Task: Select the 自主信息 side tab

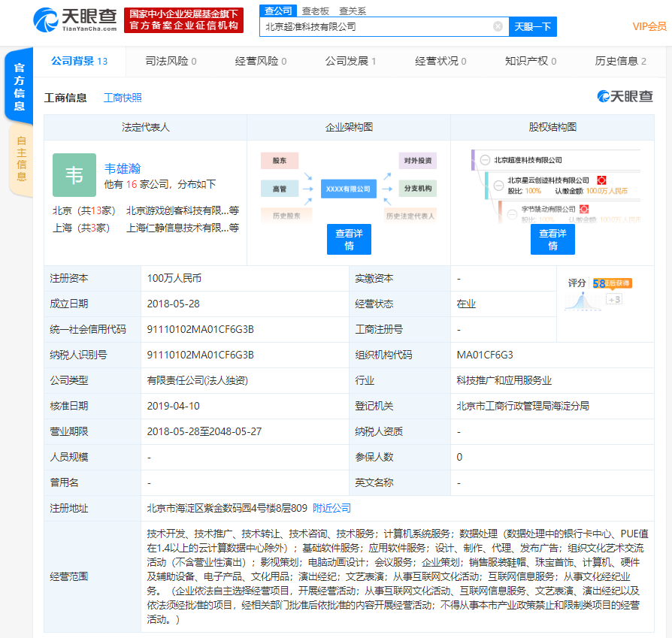Action: coord(22,159)
